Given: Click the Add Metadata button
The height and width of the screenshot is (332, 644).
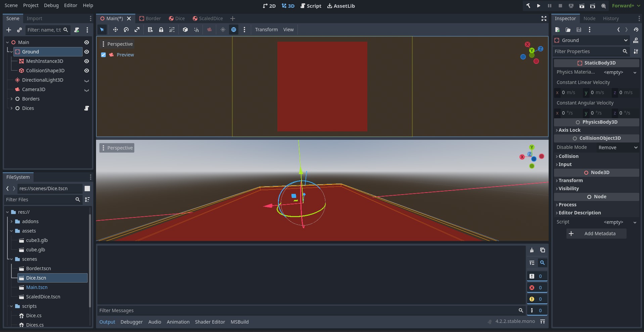Looking at the screenshot, I should point(596,234).
